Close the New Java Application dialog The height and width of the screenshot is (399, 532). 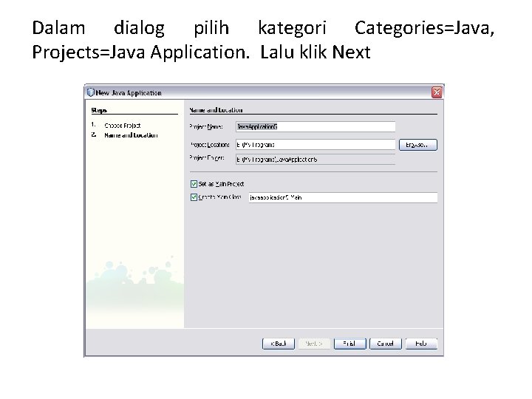coord(437,92)
